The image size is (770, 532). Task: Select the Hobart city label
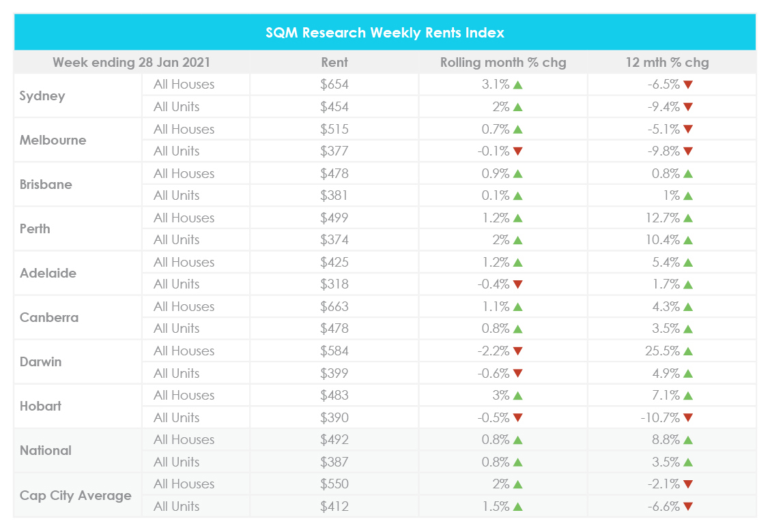(41, 406)
